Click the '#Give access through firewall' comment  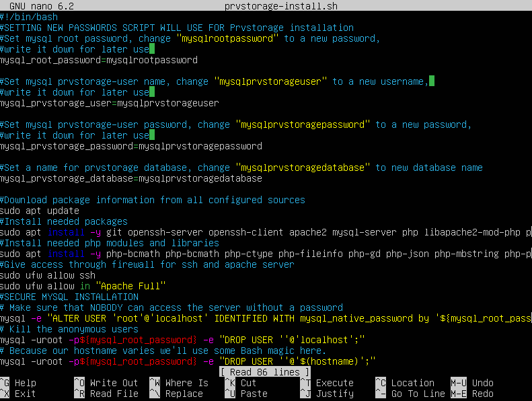pyautogui.click(x=147, y=264)
